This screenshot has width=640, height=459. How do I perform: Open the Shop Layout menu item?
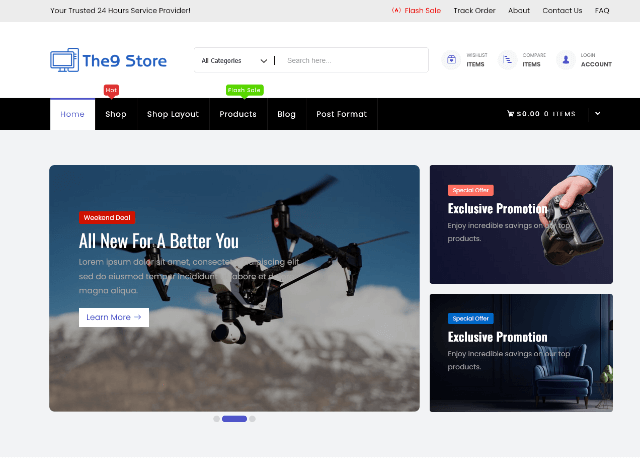(x=173, y=114)
